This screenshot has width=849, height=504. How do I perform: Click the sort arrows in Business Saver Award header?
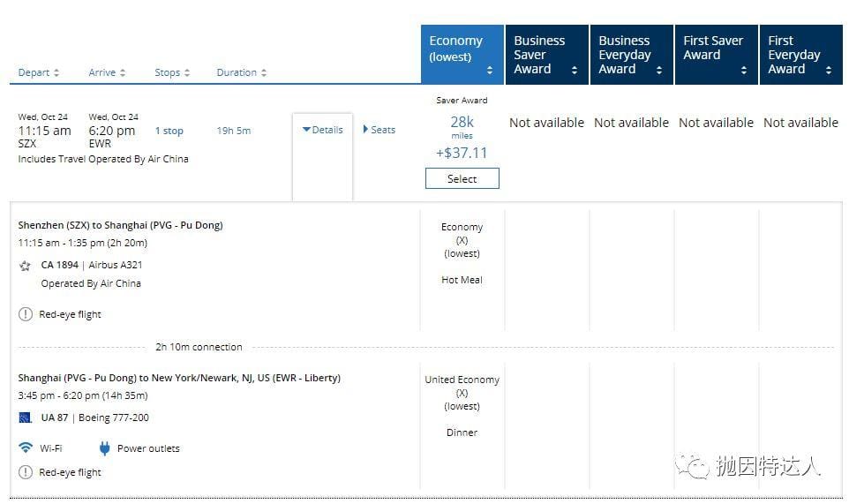tap(575, 71)
